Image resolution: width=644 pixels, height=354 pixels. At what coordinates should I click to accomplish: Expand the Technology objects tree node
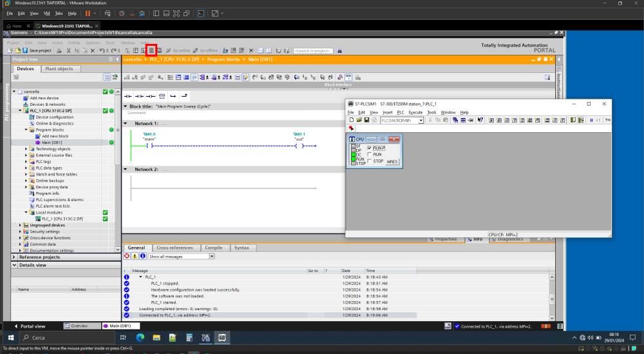[x=26, y=149]
